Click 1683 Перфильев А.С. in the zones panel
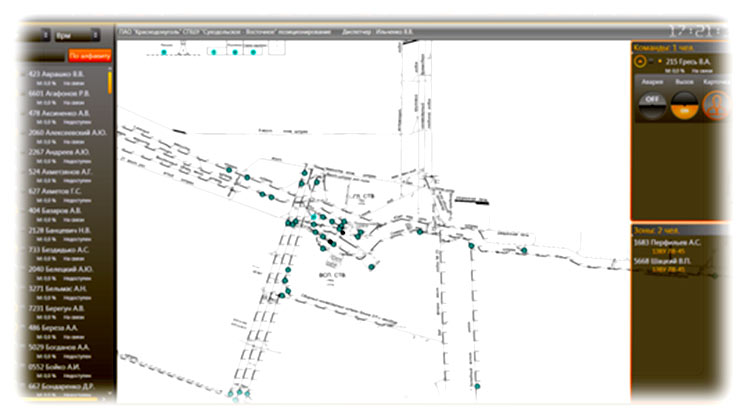The width and height of the screenshot is (747, 419). (x=671, y=241)
